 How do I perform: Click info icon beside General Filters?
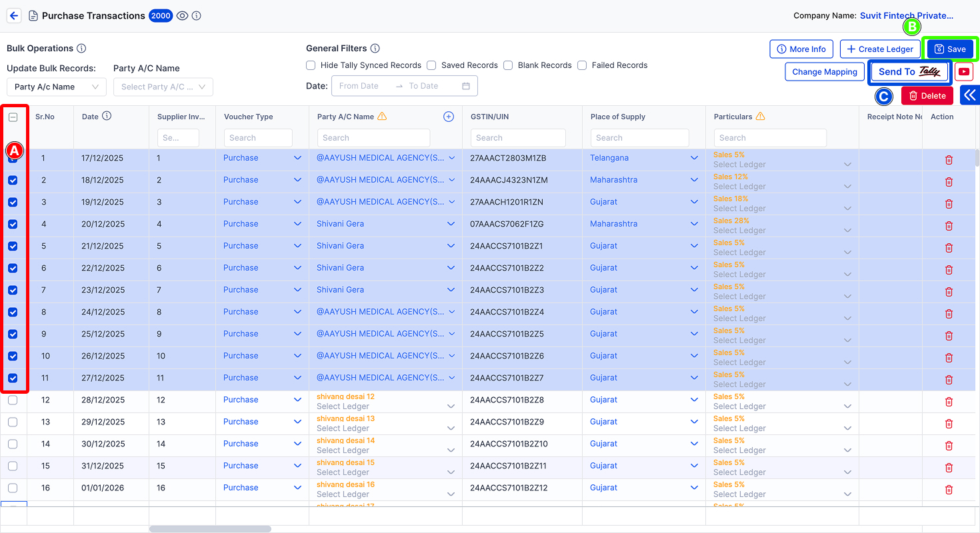point(375,48)
